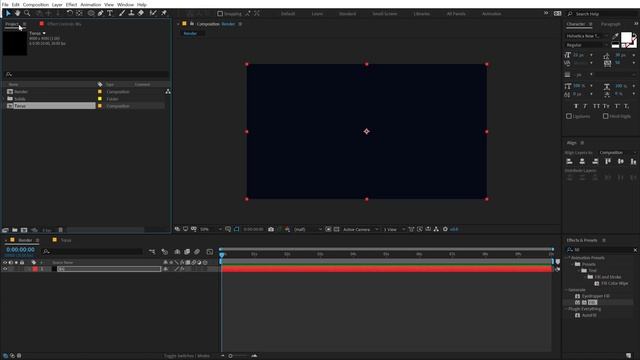Select the Selection arrow tool
The image size is (640, 360).
8,13
